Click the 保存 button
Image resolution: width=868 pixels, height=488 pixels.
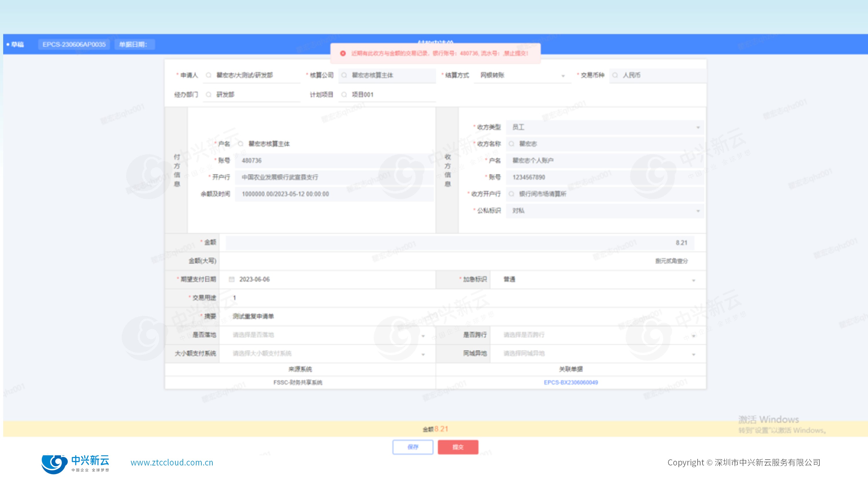[413, 447]
